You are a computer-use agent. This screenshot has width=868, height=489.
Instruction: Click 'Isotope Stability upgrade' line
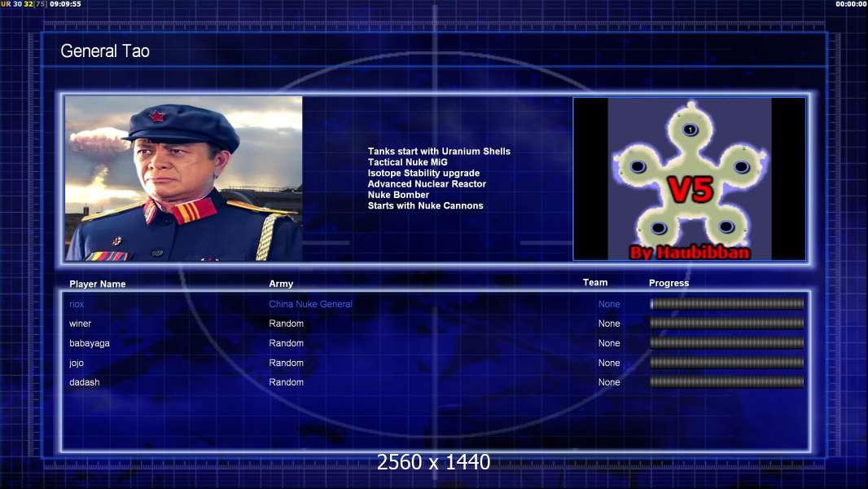pyautogui.click(x=423, y=173)
